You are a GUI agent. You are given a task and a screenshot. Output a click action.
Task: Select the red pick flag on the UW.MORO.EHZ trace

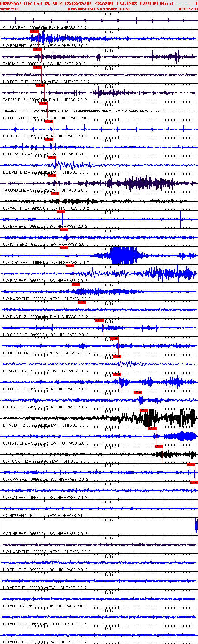76,284
